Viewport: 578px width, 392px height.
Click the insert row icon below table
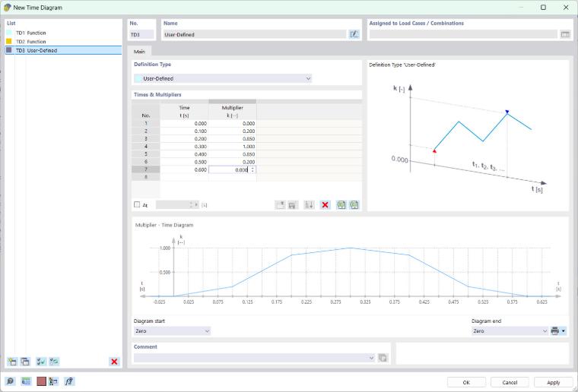(280, 205)
